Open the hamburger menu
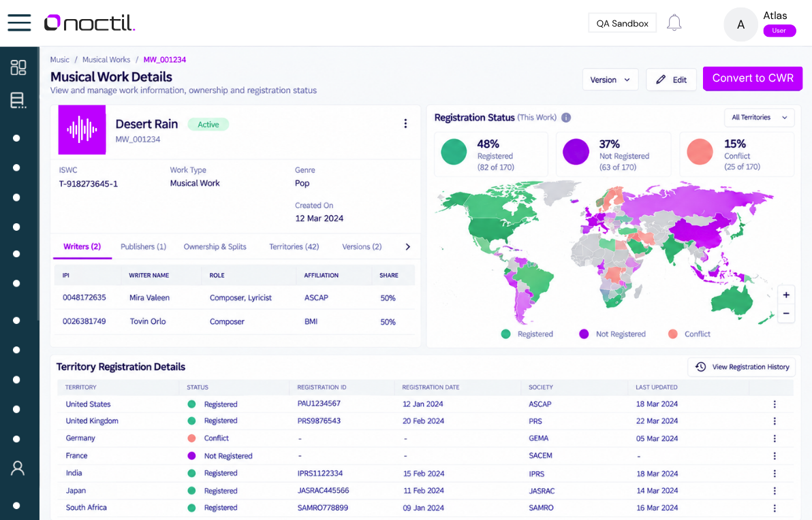812x520 pixels. click(x=19, y=22)
